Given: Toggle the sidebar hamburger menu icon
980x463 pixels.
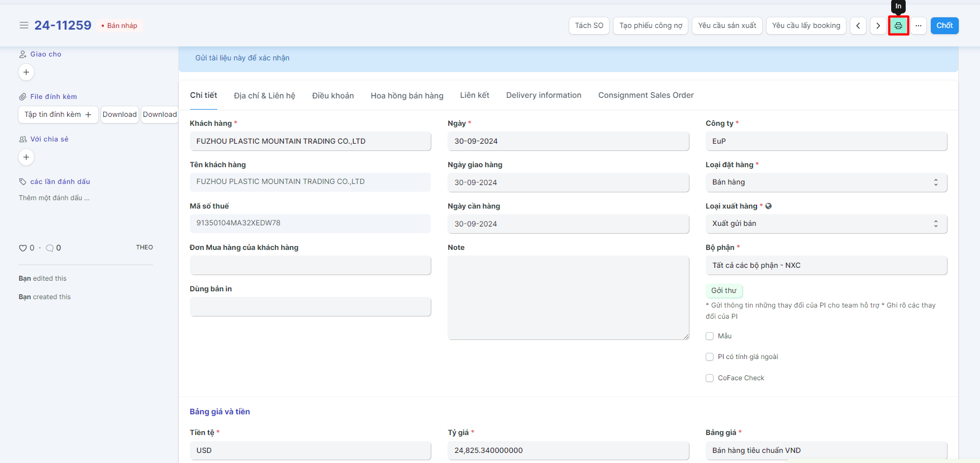Looking at the screenshot, I should (24, 26).
